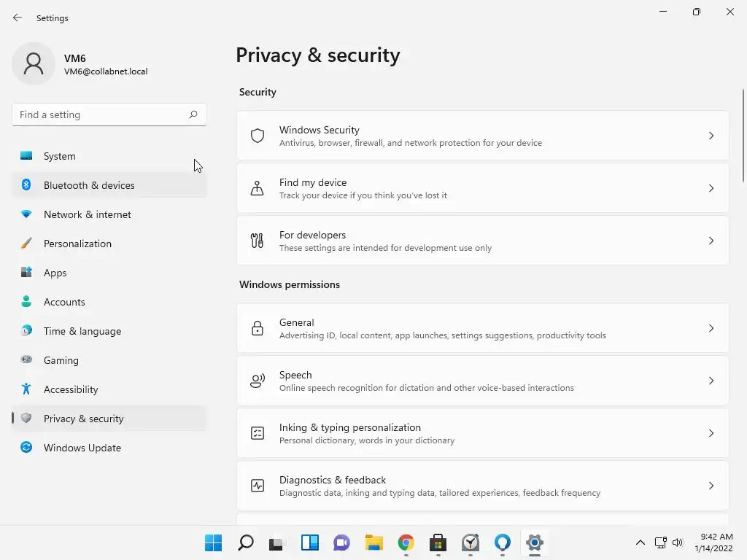Click the Inking & typing personalization icon
747x560 pixels.
click(x=257, y=433)
